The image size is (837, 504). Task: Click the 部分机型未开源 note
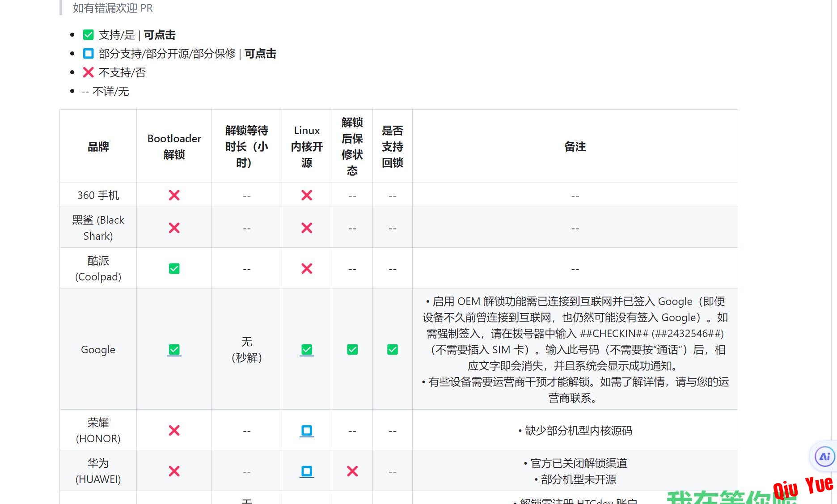click(x=575, y=479)
